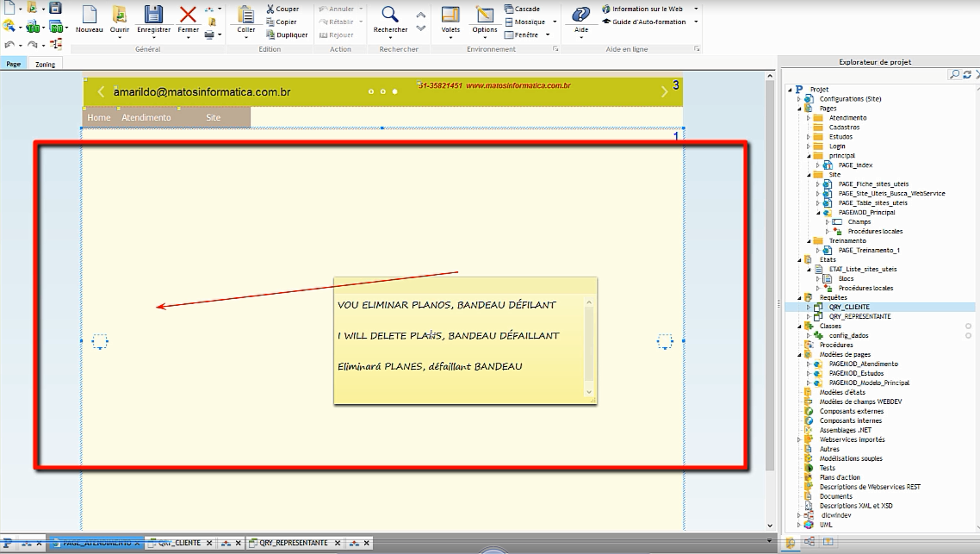Click the Atendimento menu item in page
This screenshot has width=980, height=554.
click(x=146, y=117)
